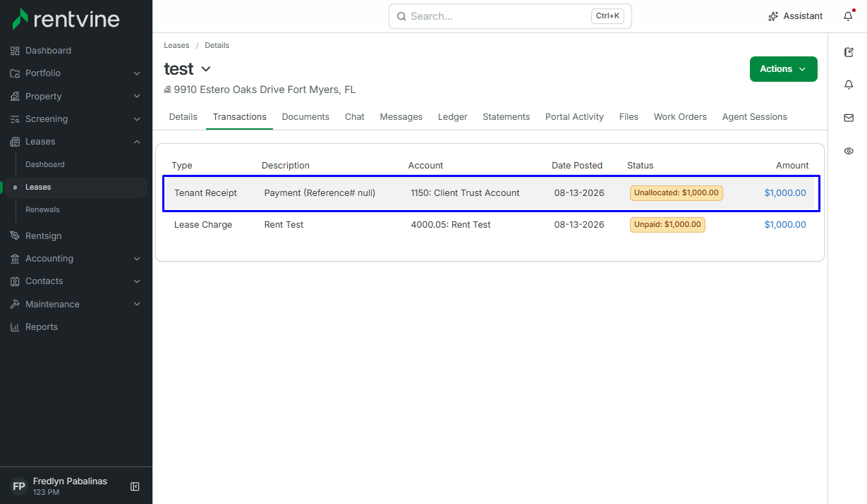Click the Lease Charge row type

point(203,225)
